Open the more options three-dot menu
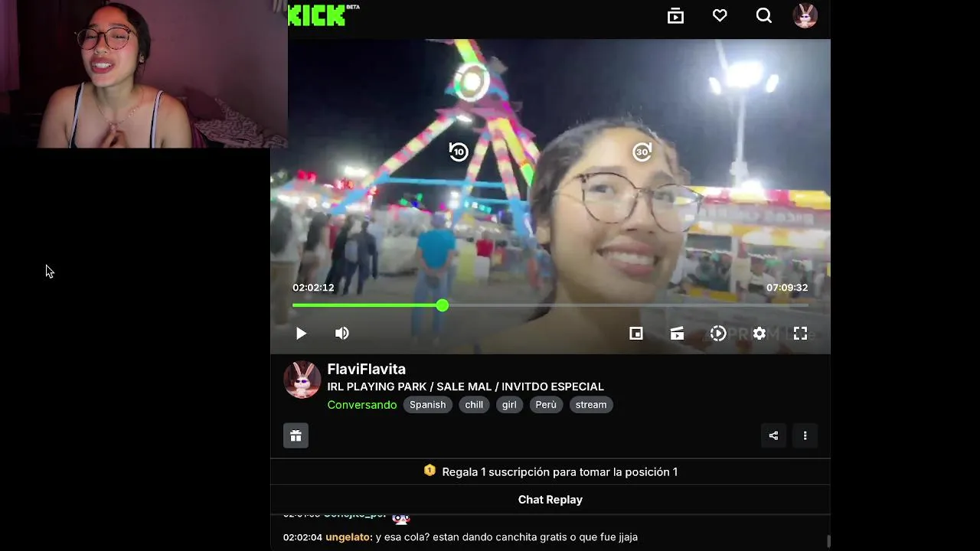 click(x=805, y=435)
